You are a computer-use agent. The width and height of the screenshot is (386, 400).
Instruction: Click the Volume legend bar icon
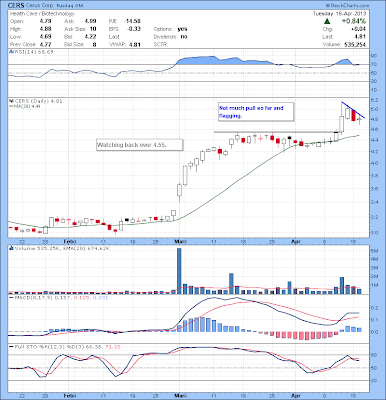11,248
